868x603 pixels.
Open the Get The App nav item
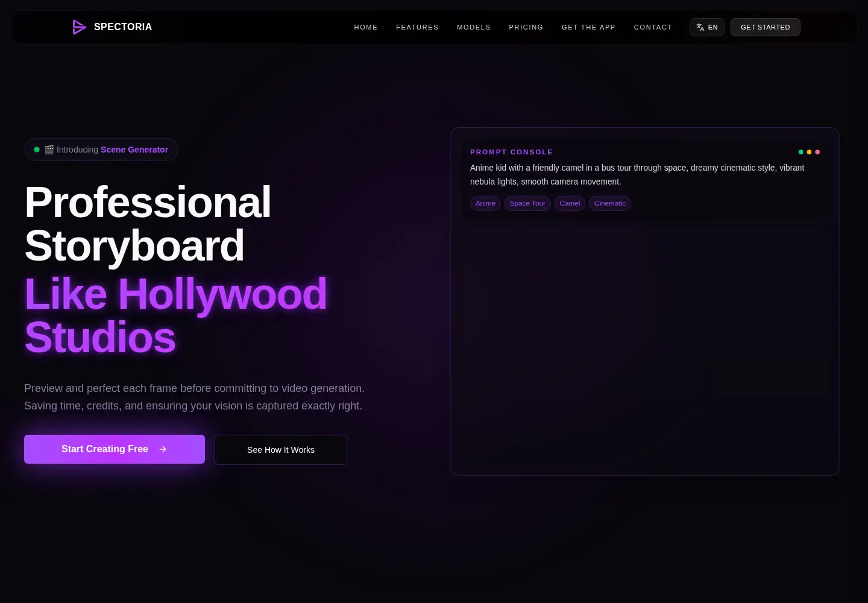pos(588,27)
